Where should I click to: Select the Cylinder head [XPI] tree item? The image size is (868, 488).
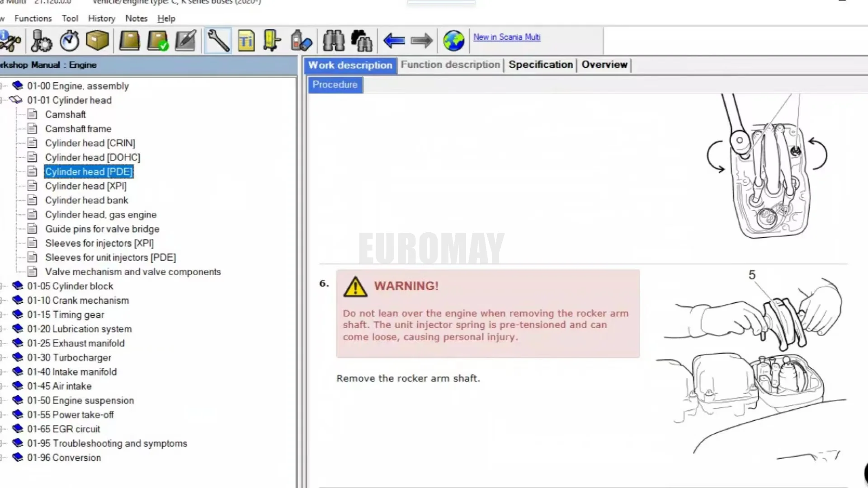point(86,186)
